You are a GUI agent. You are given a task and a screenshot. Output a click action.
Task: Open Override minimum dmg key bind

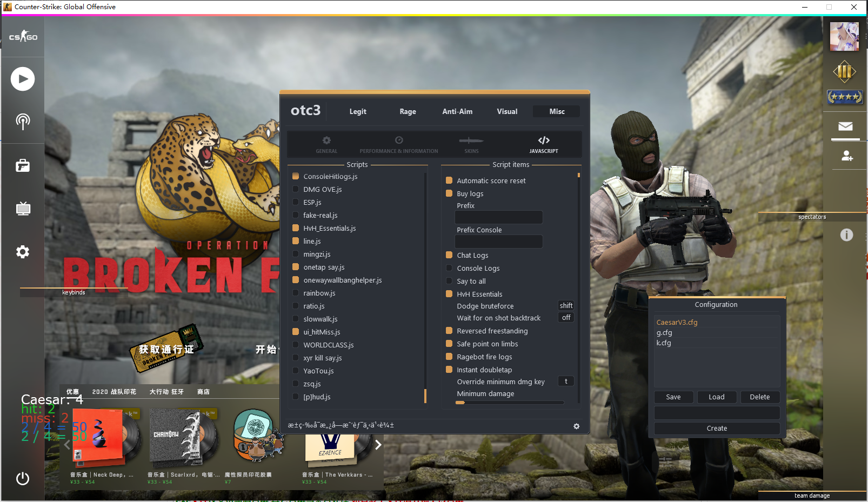click(x=566, y=381)
